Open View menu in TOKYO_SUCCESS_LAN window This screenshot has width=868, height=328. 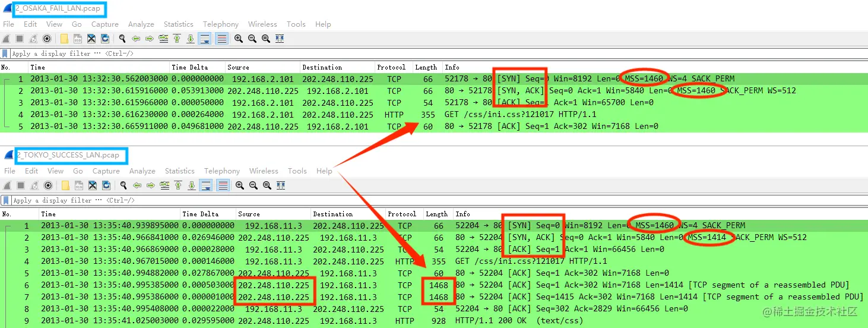[55, 171]
